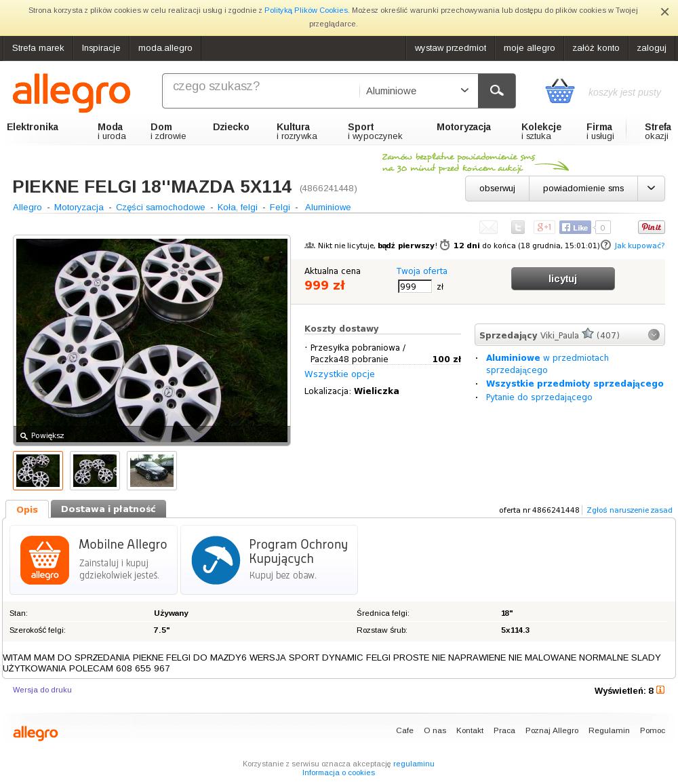Dismiss the cookies notice banner

[664, 12]
